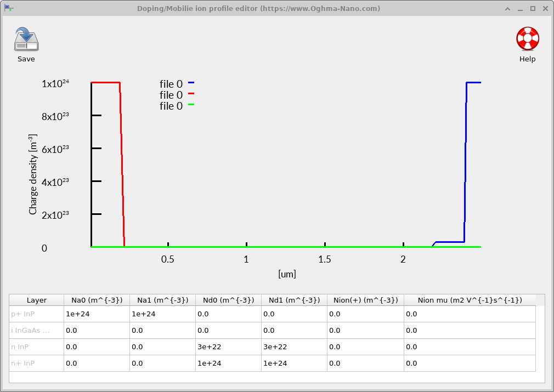
Task: Click Na1 value in n InP row
Action: pyautogui.click(x=162, y=347)
